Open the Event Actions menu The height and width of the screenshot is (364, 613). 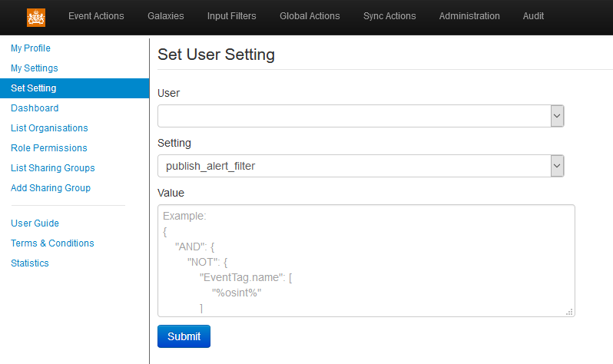click(x=96, y=16)
